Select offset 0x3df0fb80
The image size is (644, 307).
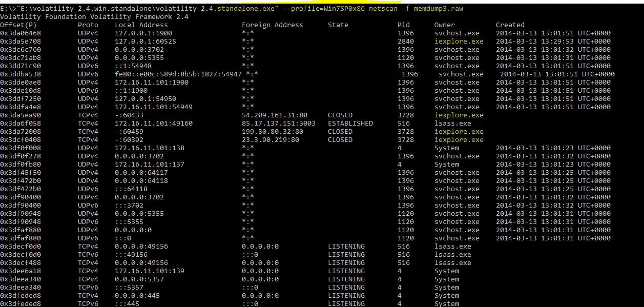(20, 164)
